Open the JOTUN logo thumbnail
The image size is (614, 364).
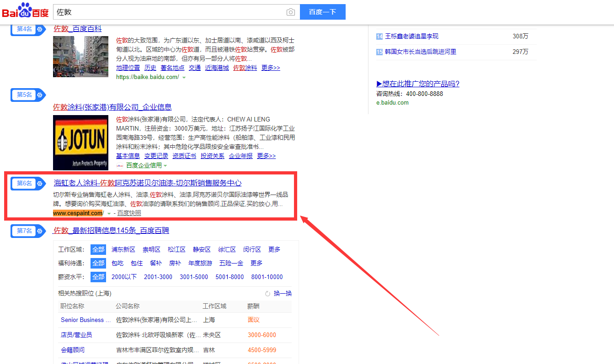pos(80,142)
